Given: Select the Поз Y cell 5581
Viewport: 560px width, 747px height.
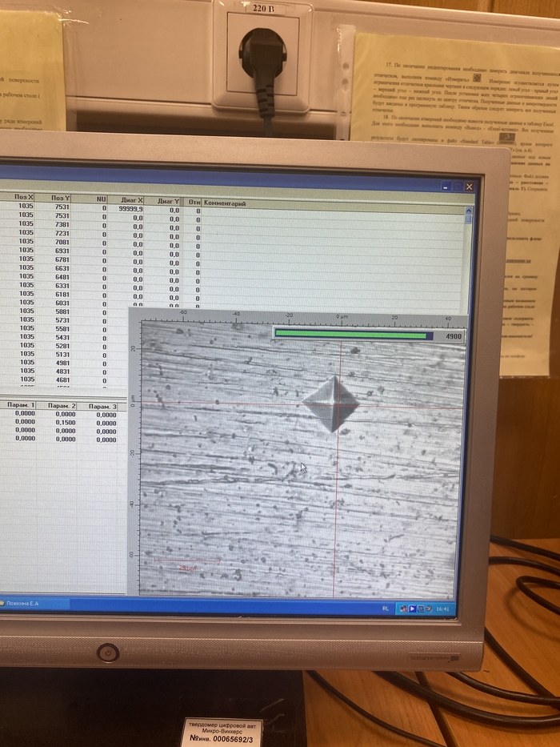Looking at the screenshot, I should [53, 329].
